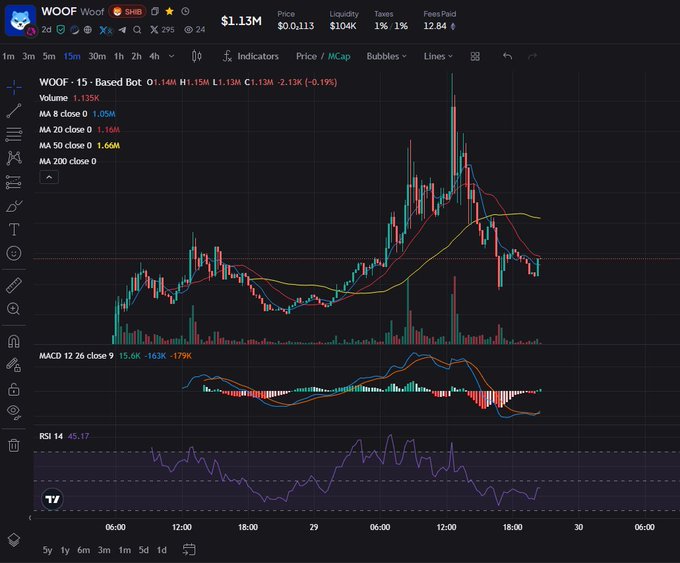Enable the magnet snap mode
Image resolution: width=680 pixels, height=563 pixels.
14,342
